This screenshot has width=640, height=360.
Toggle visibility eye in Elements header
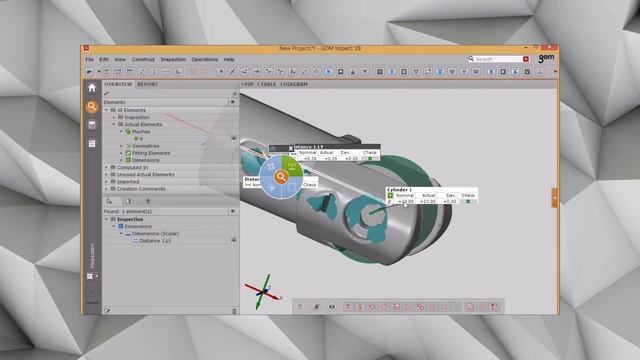(233, 102)
